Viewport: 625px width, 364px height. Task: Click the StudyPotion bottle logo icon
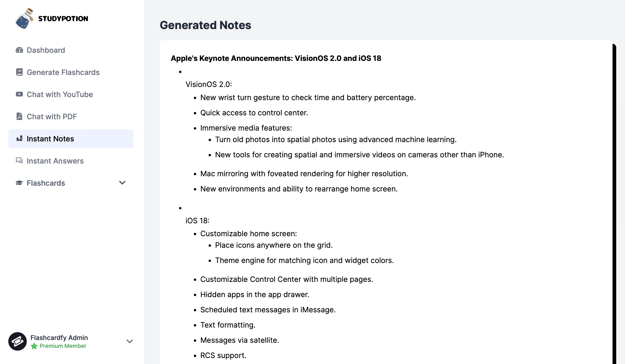(24, 19)
